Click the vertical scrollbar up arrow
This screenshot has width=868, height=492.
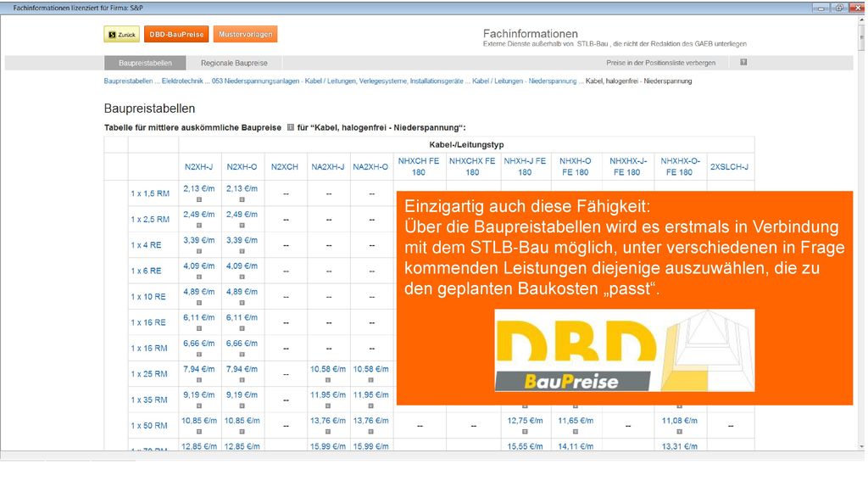click(x=861, y=20)
